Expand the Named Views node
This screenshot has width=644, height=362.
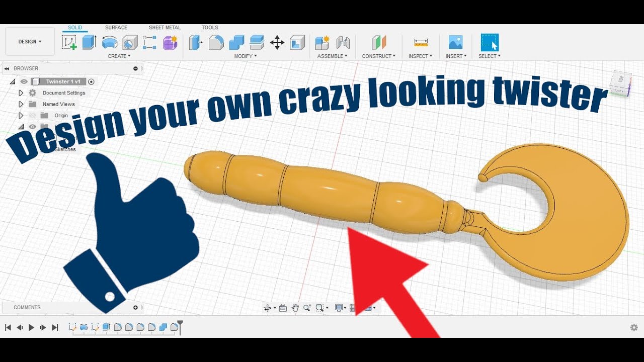(x=21, y=104)
